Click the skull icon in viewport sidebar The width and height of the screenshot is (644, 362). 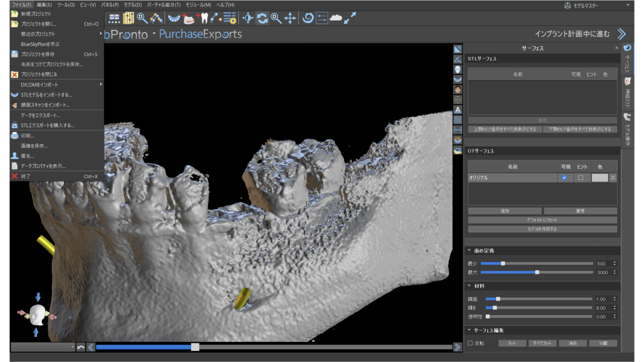click(457, 70)
